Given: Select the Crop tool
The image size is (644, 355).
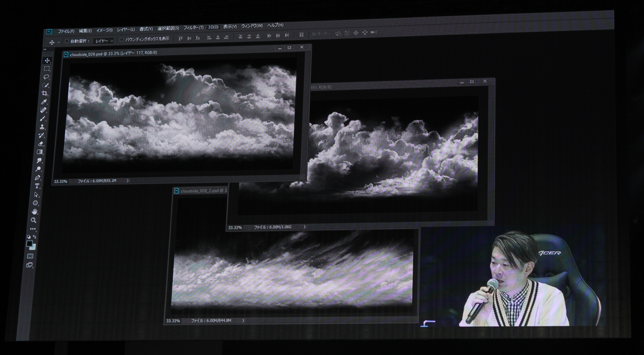Looking at the screenshot, I should 45,94.
